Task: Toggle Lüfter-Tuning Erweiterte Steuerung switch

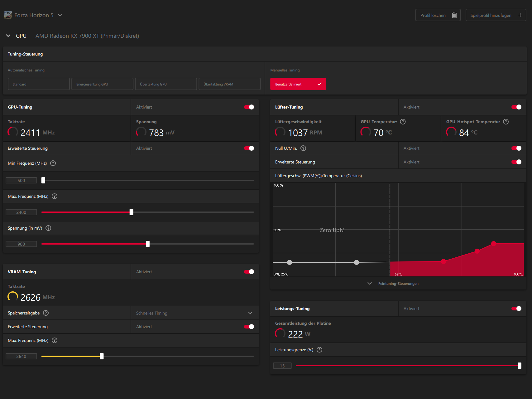Action: click(x=516, y=162)
